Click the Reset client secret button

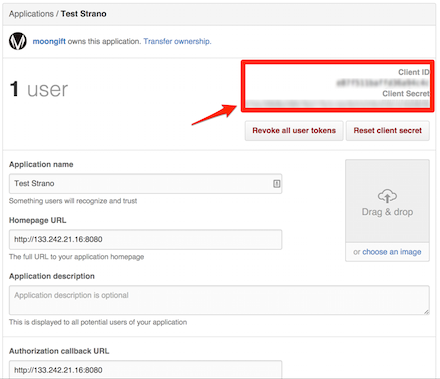(x=388, y=130)
